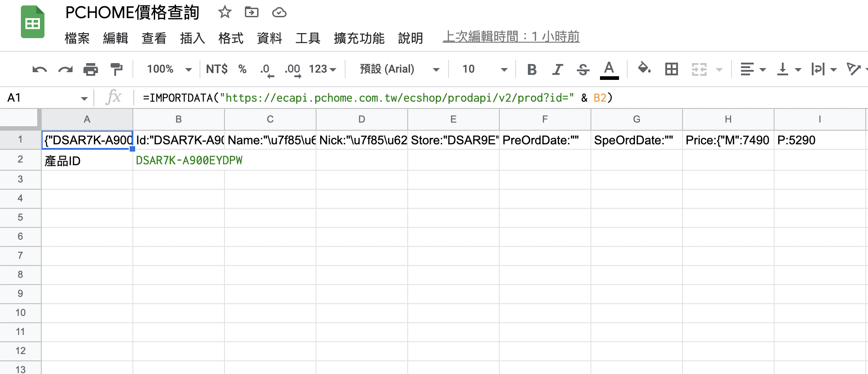Print the spreadsheet
The width and height of the screenshot is (868, 374).
coord(91,69)
